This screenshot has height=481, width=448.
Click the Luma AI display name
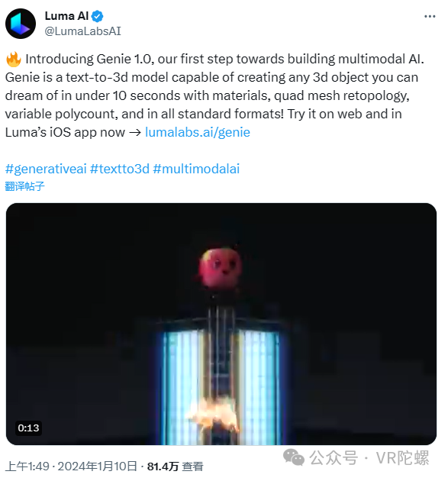point(66,16)
